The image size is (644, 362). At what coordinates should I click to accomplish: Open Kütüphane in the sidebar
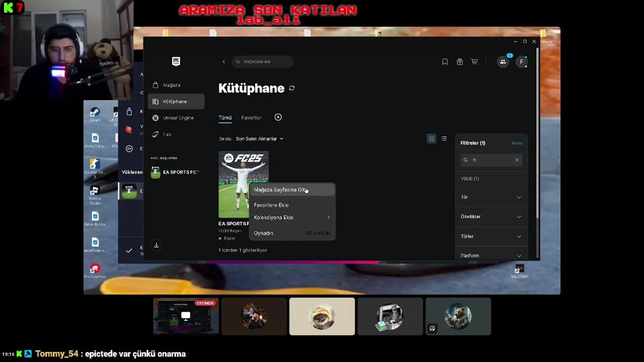176,101
